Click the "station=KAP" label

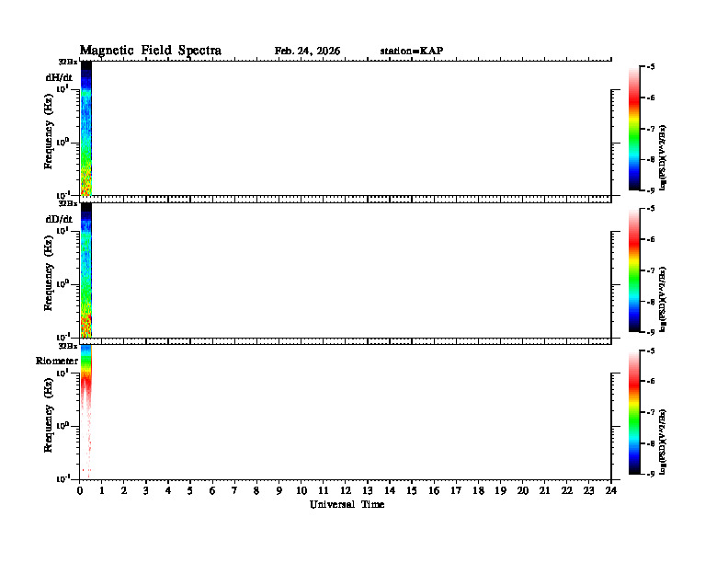[412, 51]
